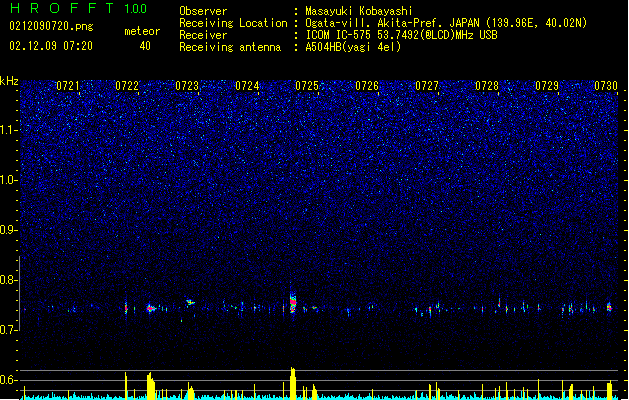Click the yellow intensity bar at 0722
The width and height of the screenshot is (629, 400).
(x=126, y=386)
